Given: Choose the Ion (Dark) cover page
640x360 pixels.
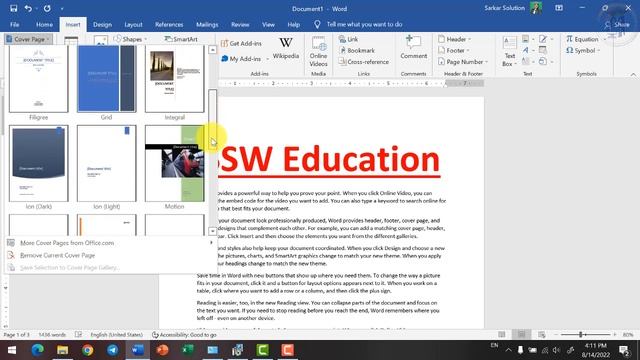Looking at the screenshot, I should click(x=39, y=163).
